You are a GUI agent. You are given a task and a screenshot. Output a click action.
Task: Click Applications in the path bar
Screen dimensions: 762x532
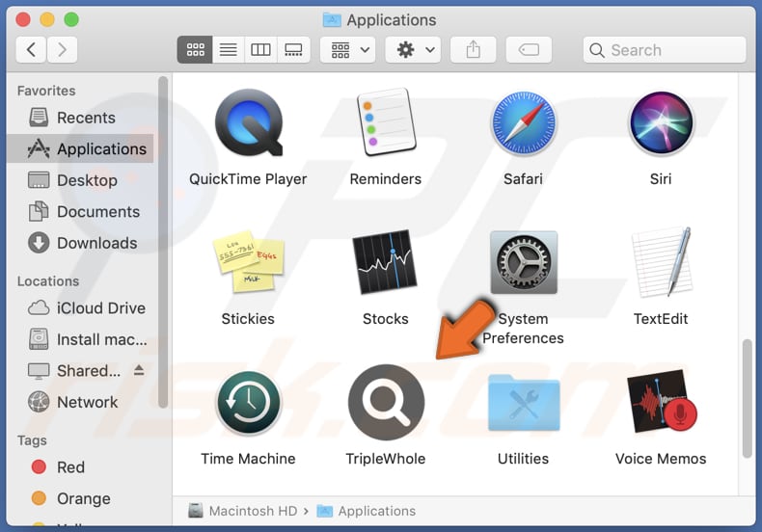[367, 511]
